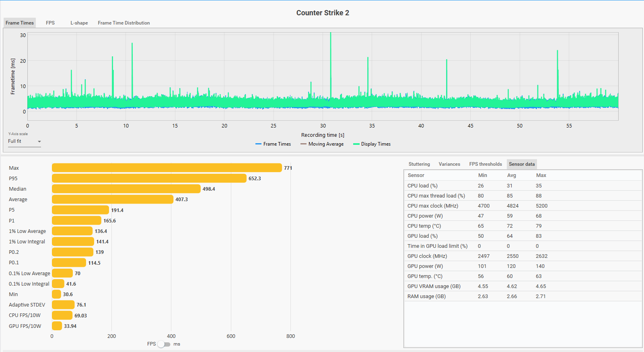Image resolution: width=644 pixels, height=352 pixels.
Task: Click the P0.1 metric label
Action: point(14,263)
